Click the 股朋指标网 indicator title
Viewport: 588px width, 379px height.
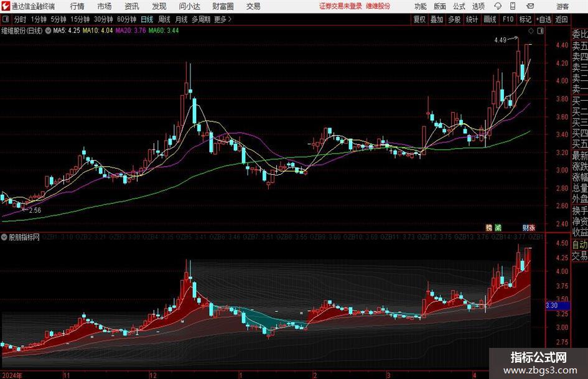point(24,237)
